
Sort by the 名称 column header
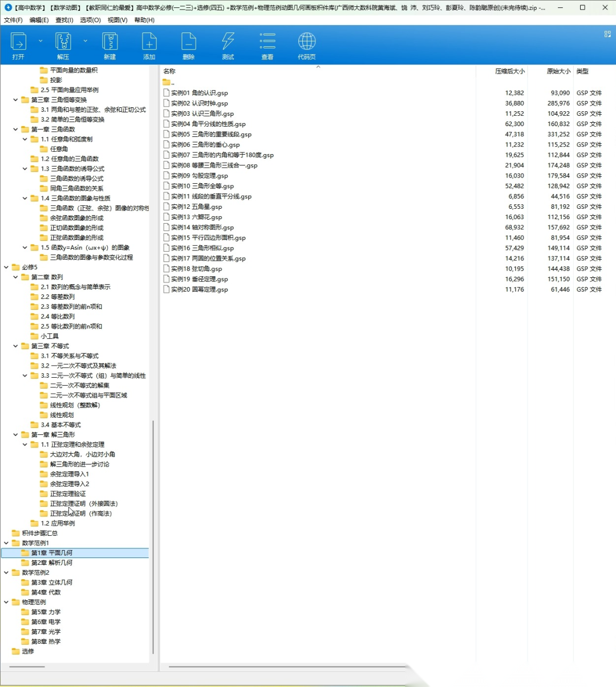169,71
